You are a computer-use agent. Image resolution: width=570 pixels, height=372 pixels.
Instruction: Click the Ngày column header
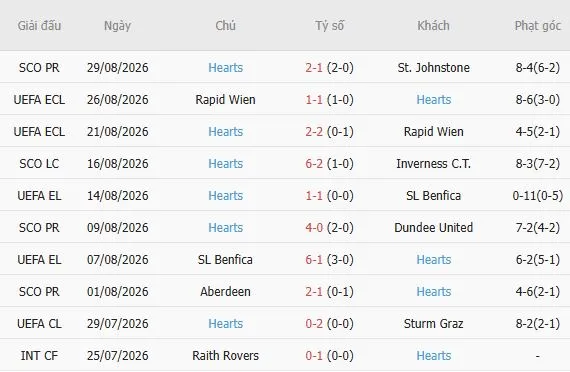pos(117,26)
